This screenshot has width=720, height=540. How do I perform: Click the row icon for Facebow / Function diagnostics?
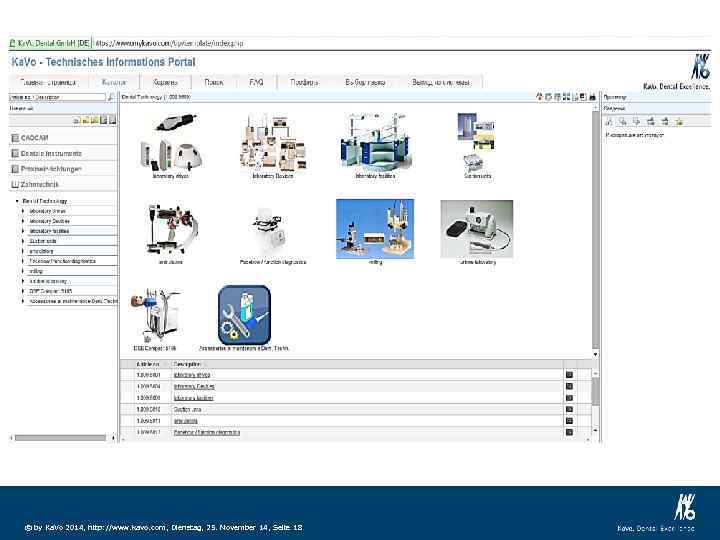569,432
